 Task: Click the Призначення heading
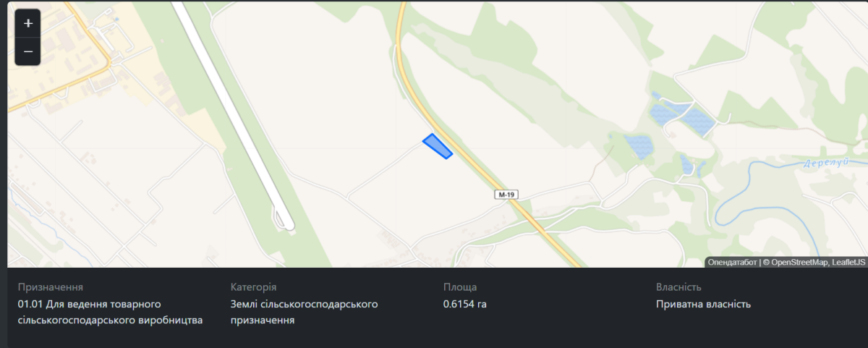click(x=51, y=287)
